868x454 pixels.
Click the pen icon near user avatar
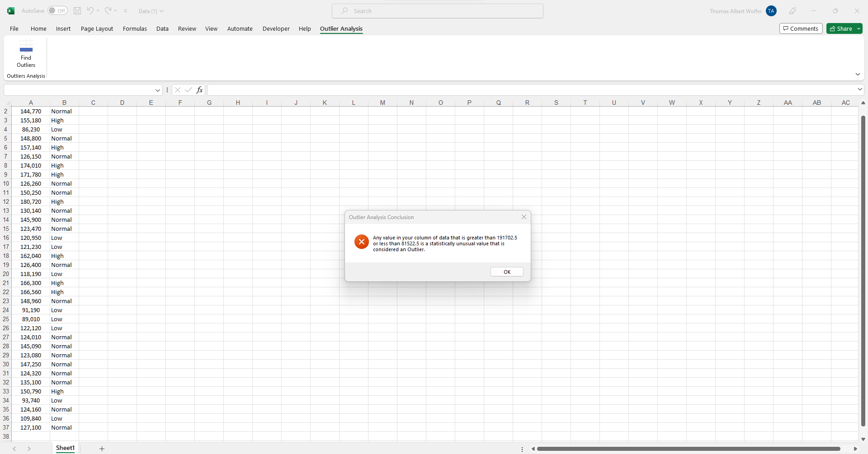[793, 11]
